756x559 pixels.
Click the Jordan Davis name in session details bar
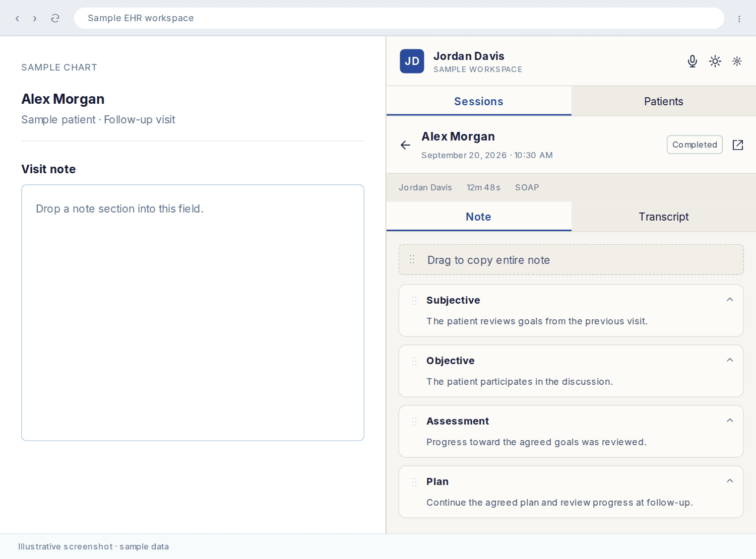click(425, 187)
